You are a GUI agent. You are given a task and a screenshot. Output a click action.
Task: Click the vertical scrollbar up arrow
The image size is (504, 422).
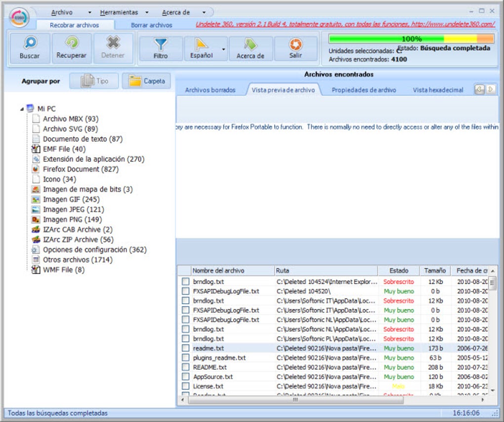493,271
